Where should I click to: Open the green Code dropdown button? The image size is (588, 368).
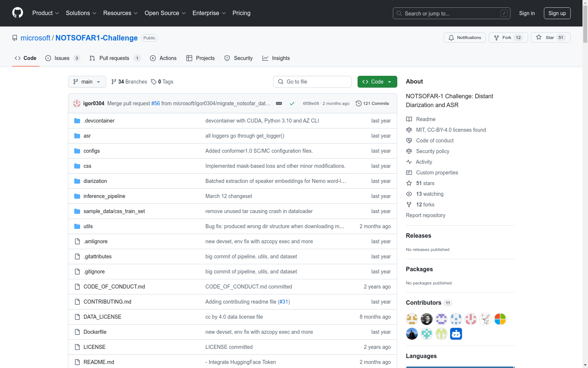tap(377, 82)
